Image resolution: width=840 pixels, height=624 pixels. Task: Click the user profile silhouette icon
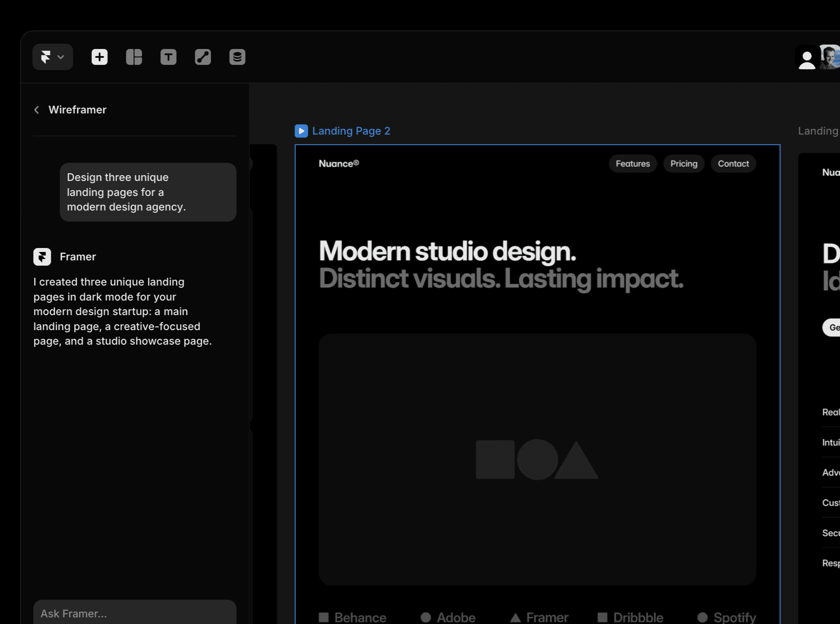(806, 58)
